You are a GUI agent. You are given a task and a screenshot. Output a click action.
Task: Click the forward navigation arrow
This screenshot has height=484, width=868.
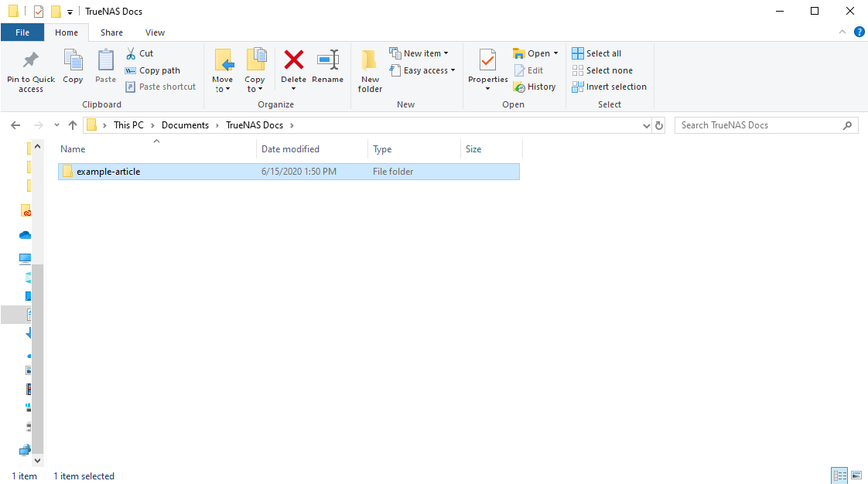38,125
